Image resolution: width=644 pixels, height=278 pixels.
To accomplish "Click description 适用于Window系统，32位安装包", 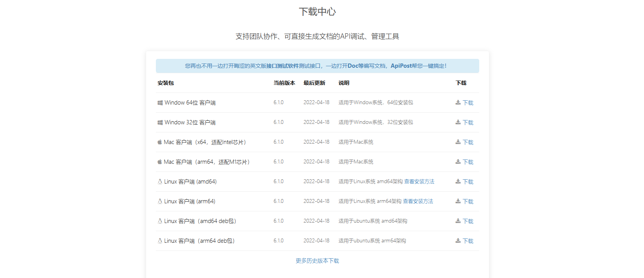I will tap(376, 122).
